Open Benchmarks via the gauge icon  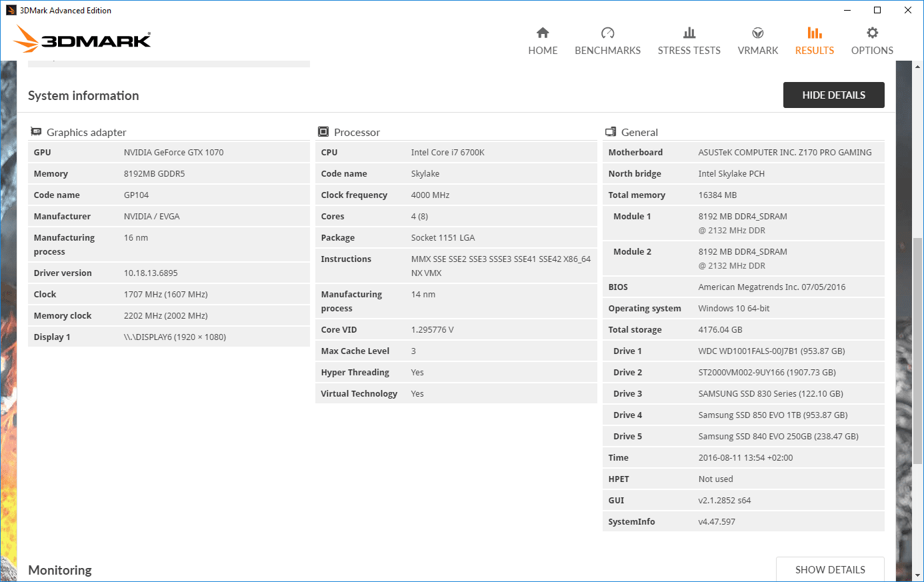click(x=607, y=33)
